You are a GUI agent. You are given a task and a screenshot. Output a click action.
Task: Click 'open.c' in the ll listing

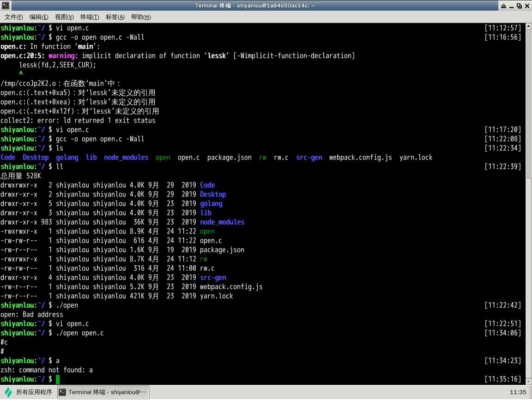(211, 241)
